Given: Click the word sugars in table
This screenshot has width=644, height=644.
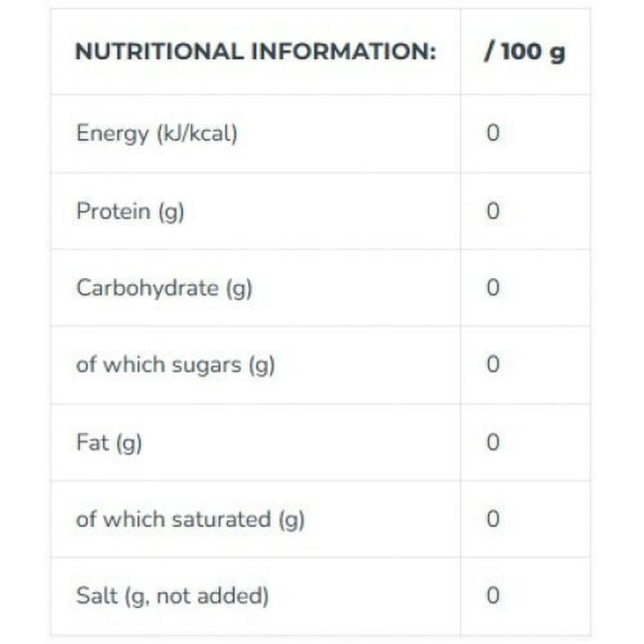Looking at the screenshot, I should pyautogui.click(x=207, y=366).
